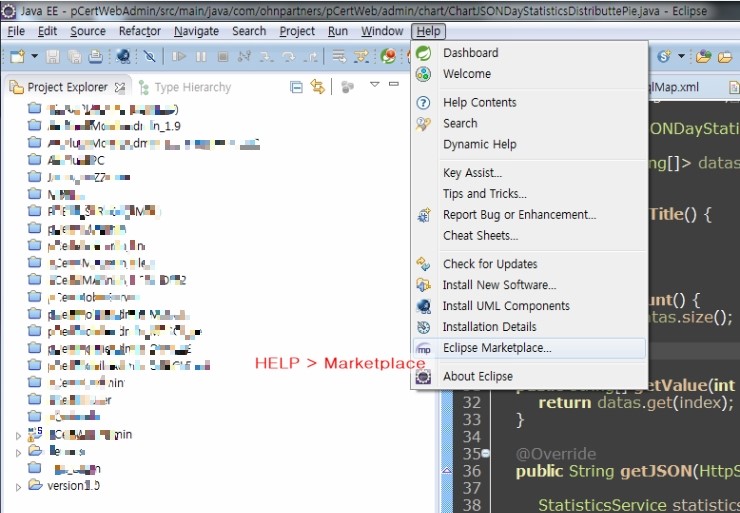The image size is (740, 513).
Task: Click the Step Return icon
Action: point(310,57)
